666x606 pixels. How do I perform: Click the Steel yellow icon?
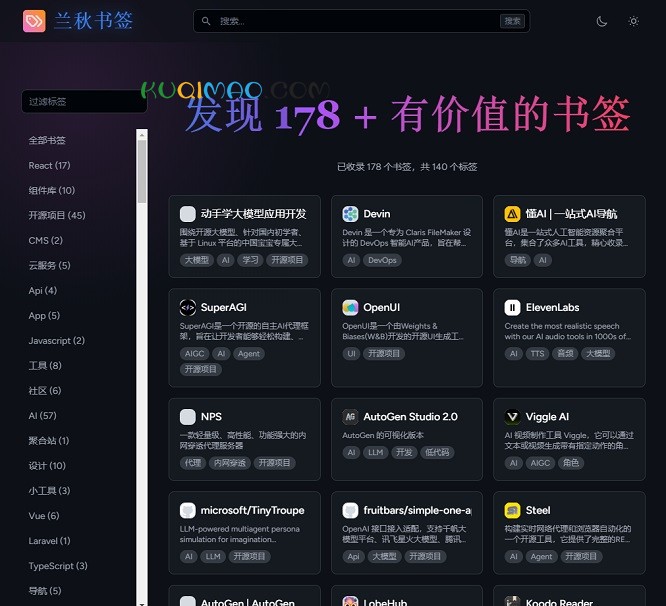pyautogui.click(x=512, y=510)
